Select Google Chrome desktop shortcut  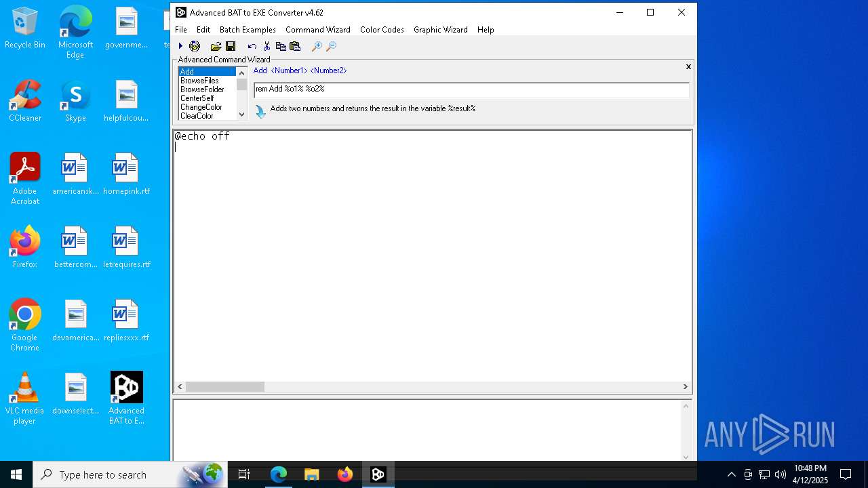click(25, 325)
